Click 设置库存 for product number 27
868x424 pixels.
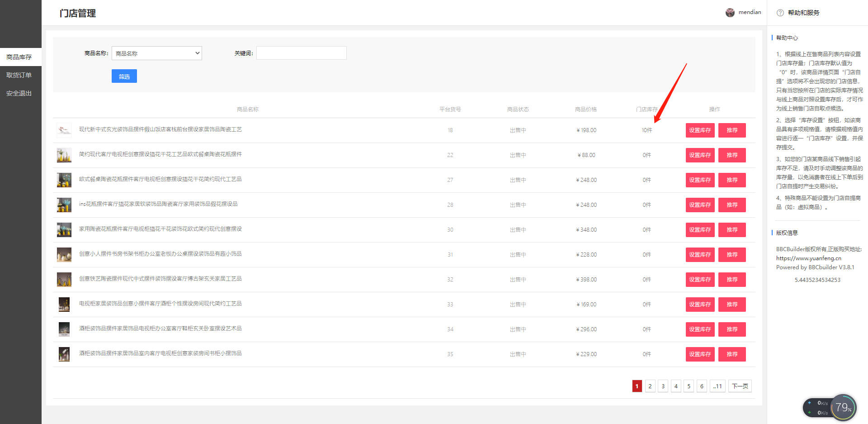click(x=700, y=180)
